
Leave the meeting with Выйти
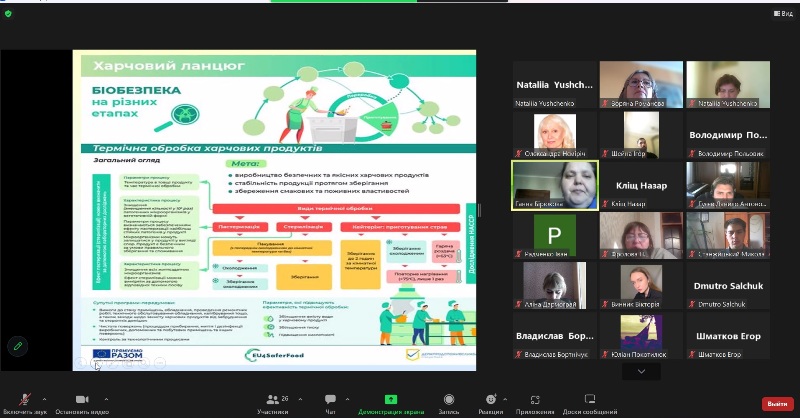778,404
